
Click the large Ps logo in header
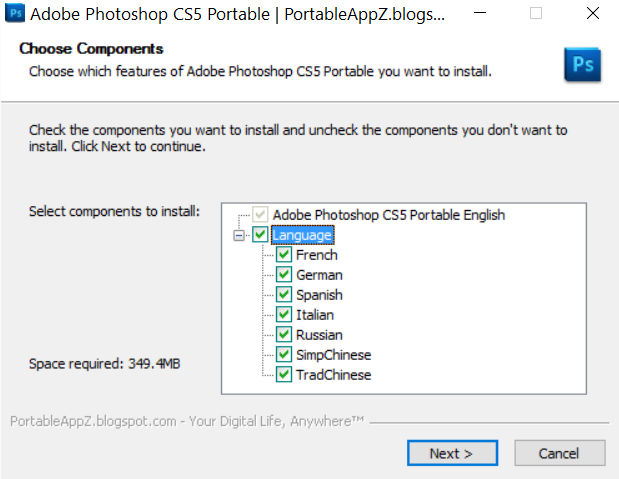point(582,63)
